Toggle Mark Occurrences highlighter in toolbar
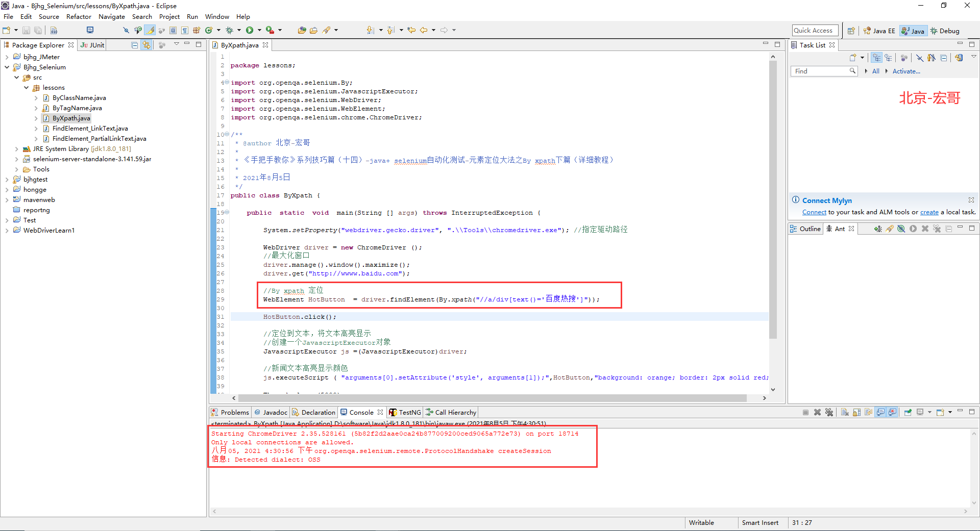Viewport: 980px width, 531px height. (x=150, y=30)
